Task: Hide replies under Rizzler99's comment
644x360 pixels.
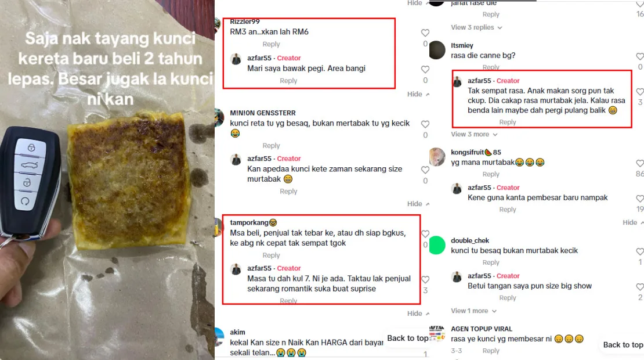Action: [x=418, y=94]
